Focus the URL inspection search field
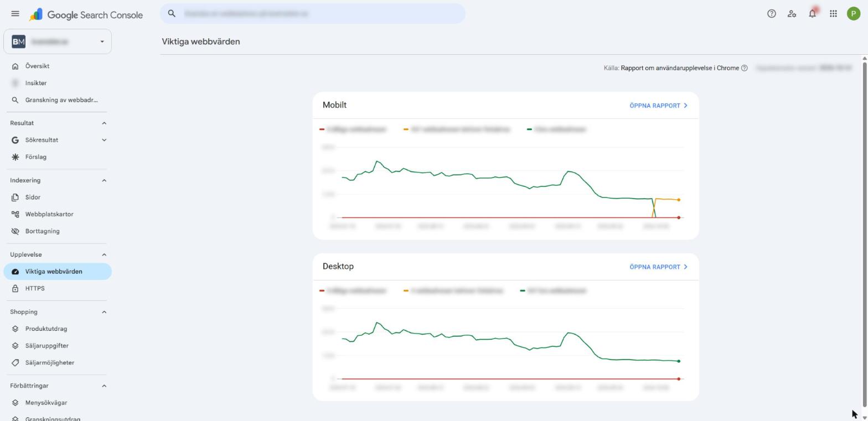 point(313,13)
